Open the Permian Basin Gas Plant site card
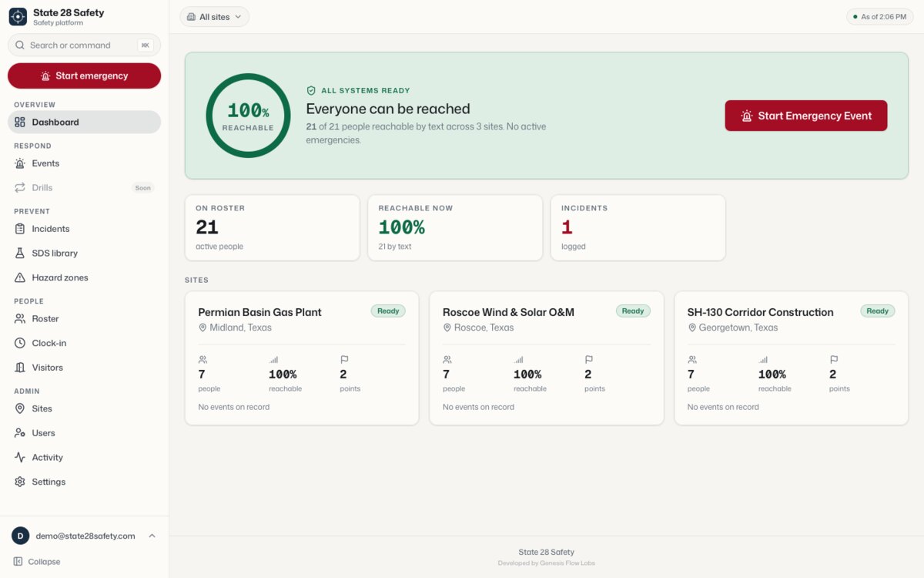This screenshot has width=924, height=578. pos(302,358)
